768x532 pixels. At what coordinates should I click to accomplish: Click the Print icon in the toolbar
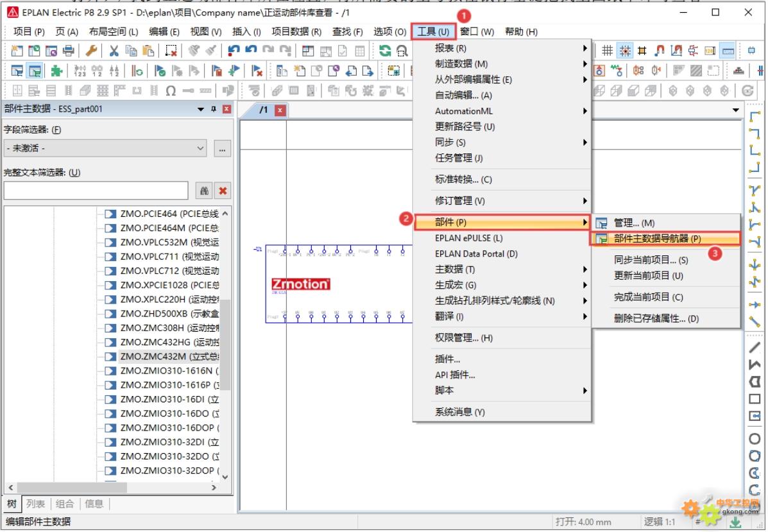69,51
